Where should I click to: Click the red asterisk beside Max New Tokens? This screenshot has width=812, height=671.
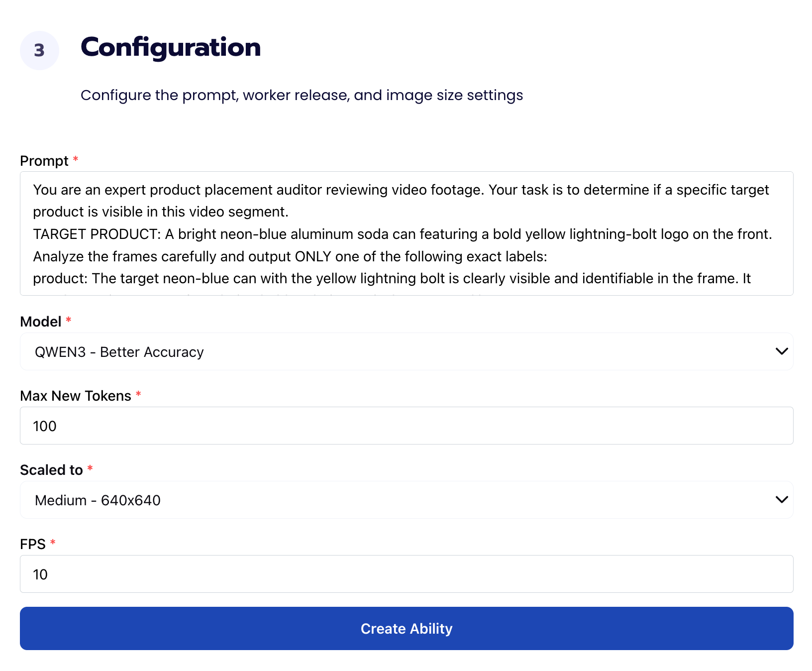(138, 395)
